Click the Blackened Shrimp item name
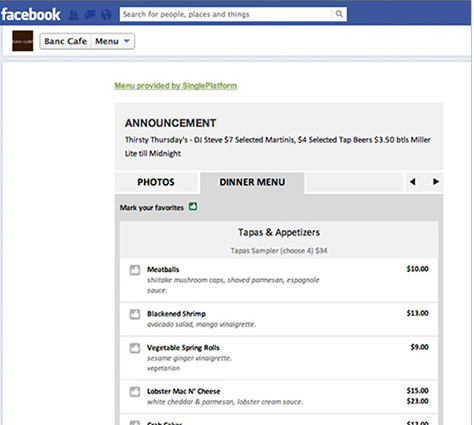Viewport: 474px width, 425px height. tap(176, 314)
